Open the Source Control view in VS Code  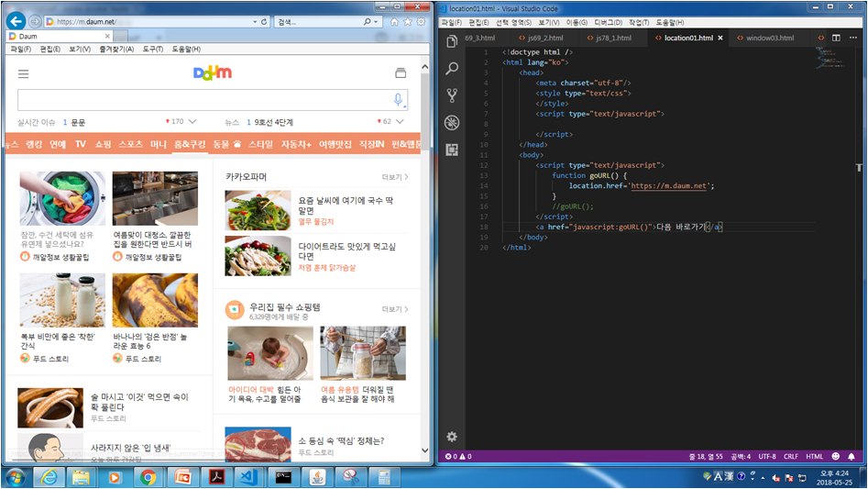[x=452, y=95]
